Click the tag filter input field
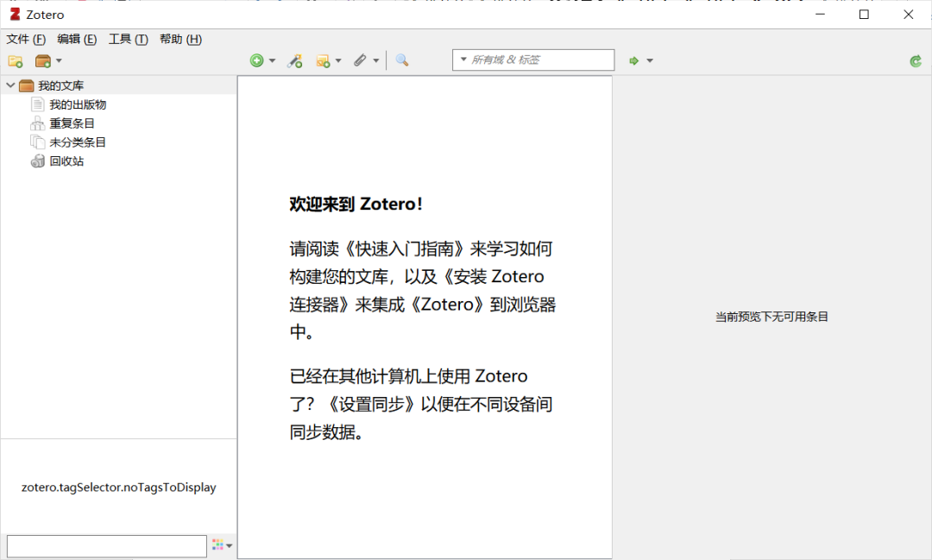Image resolution: width=932 pixels, height=560 pixels. pyautogui.click(x=107, y=545)
